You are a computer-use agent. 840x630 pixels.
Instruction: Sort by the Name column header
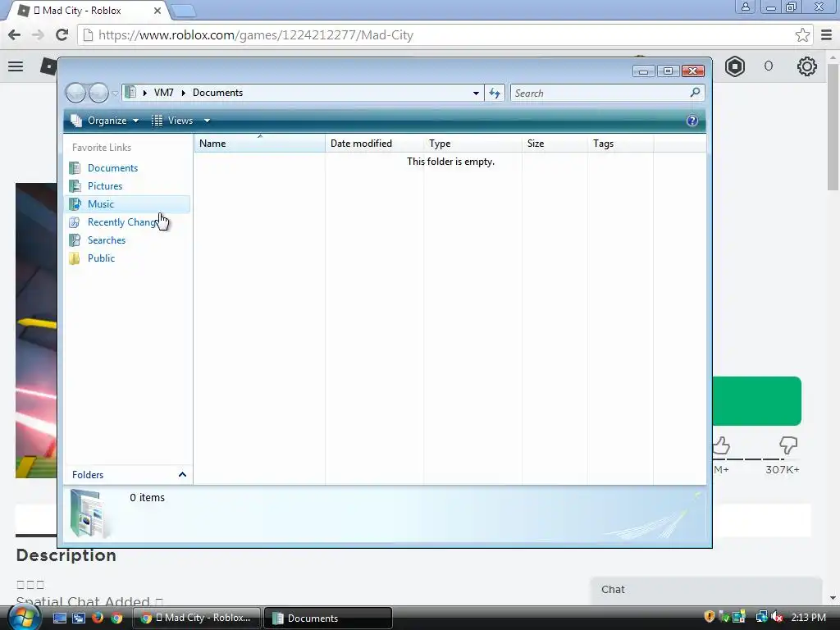click(x=259, y=144)
